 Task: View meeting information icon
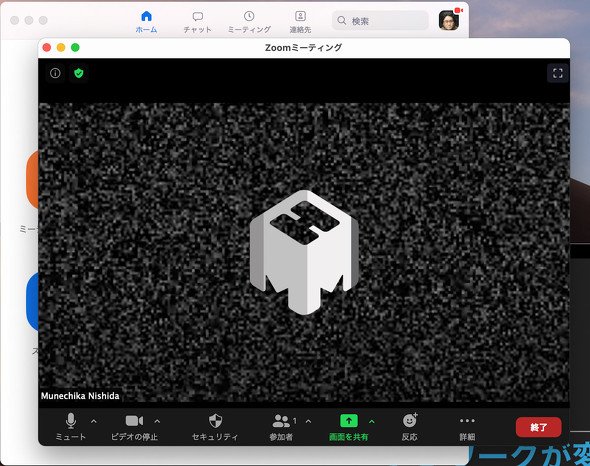coord(55,73)
